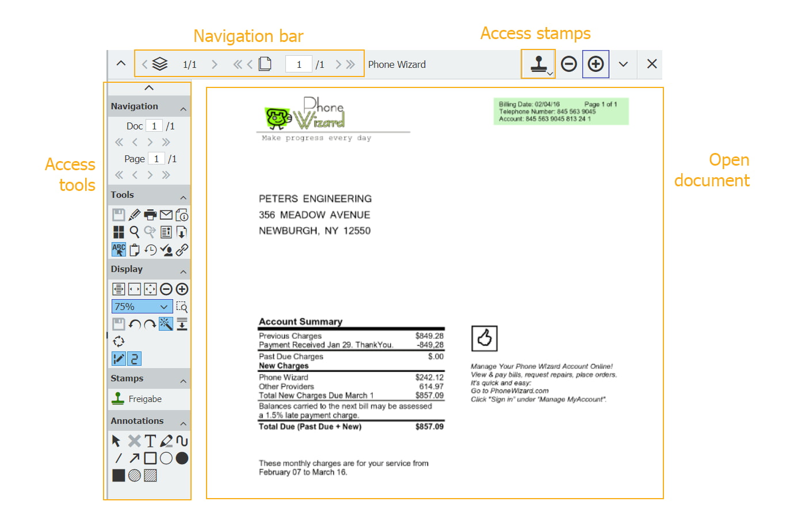Apply the Freigabe stamp
Image resolution: width=794 pixels, height=532 pixels.
[138, 399]
